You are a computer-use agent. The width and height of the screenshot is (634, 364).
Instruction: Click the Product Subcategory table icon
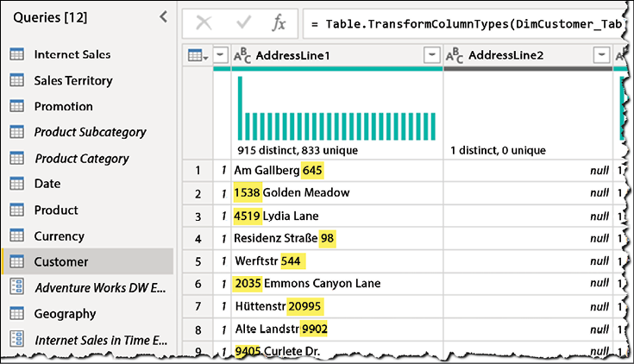[17, 132]
